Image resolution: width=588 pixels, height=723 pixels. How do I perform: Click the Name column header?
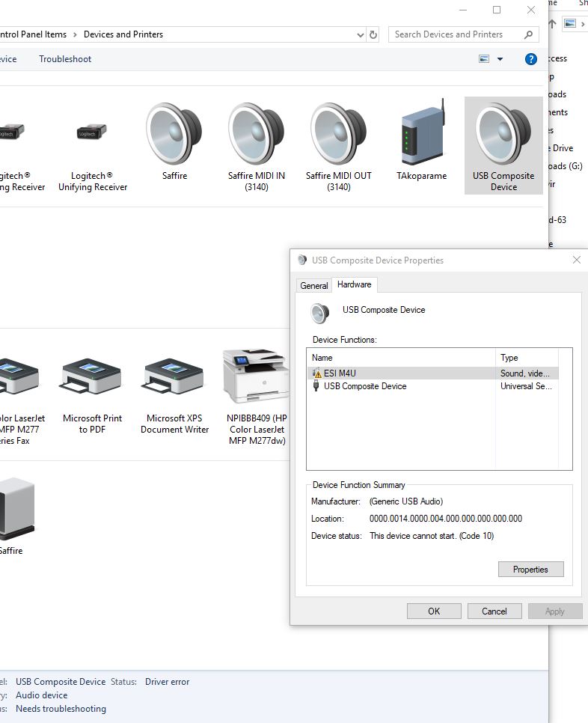coord(401,358)
